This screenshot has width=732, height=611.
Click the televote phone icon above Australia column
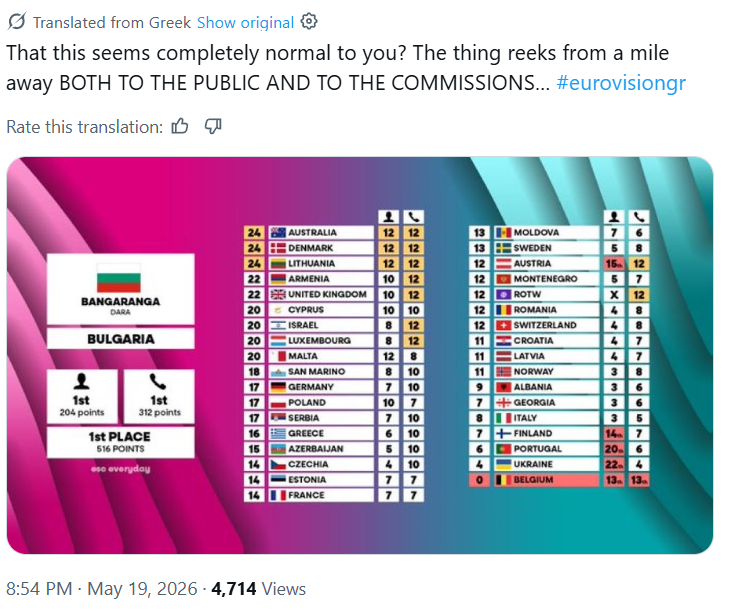click(414, 217)
